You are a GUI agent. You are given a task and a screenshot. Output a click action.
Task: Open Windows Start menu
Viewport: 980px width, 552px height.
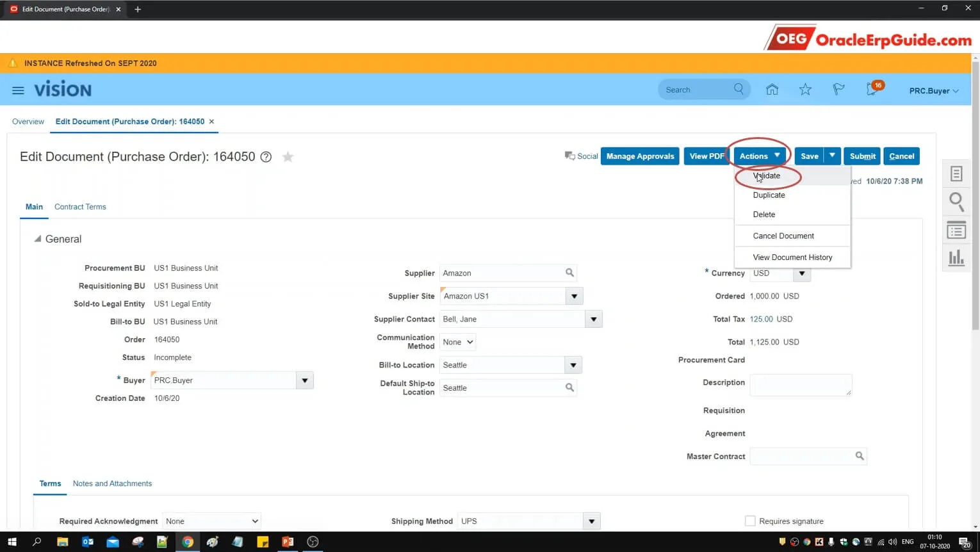(x=12, y=542)
